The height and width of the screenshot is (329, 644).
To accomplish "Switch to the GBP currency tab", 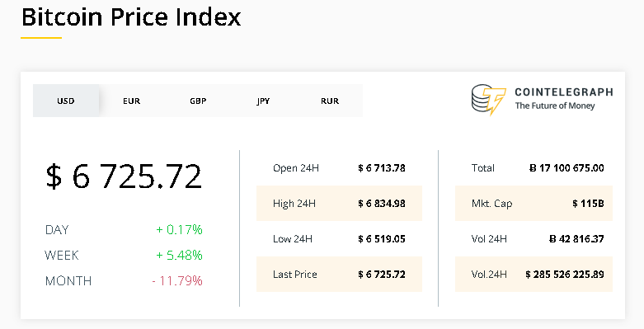I will point(198,101).
